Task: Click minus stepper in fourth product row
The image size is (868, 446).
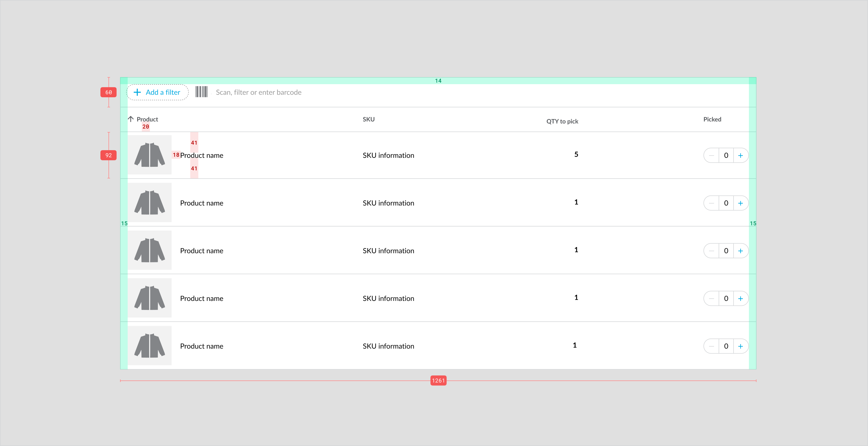Action: tap(711, 299)
